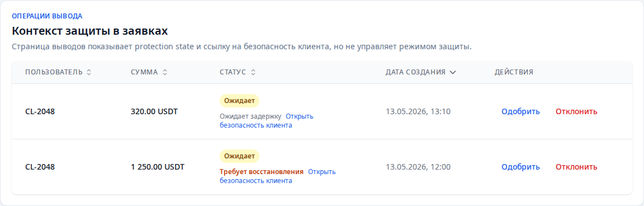The image size is (644, 206).
Task: Sort by СТАТУС column sort icon
Action: 253,72
